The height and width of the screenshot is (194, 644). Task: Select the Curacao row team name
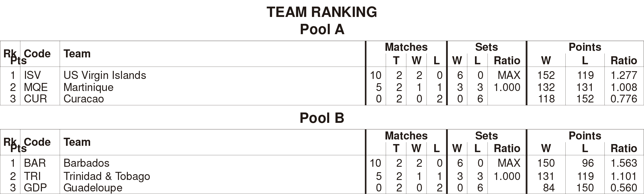84,99
